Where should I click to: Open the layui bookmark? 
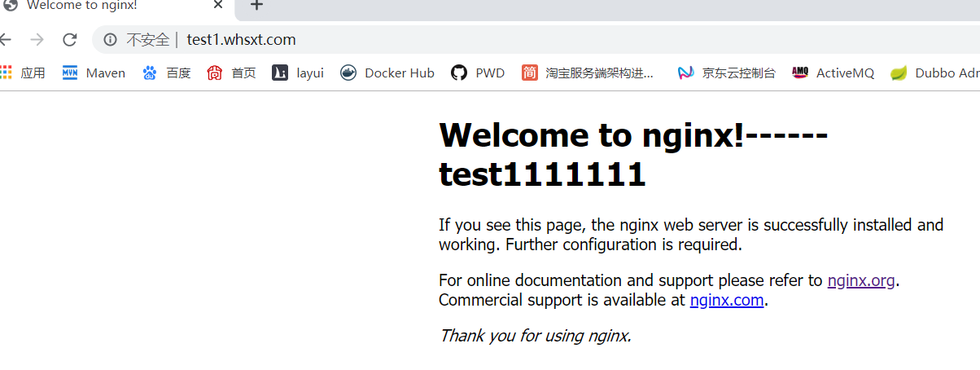[x=298, y=73]
